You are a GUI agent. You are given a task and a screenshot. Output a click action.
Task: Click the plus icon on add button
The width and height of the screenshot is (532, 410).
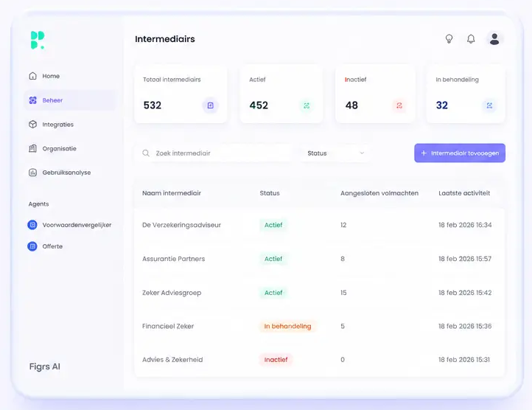pyautogui.click(x=424, y=153)
